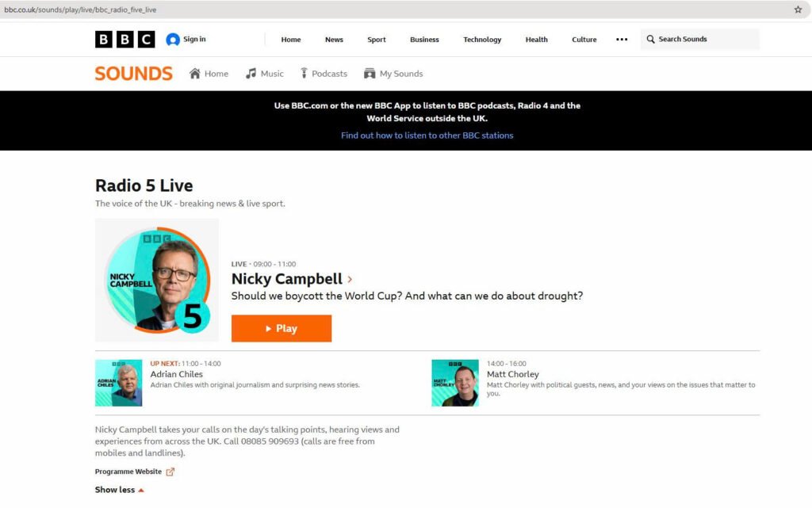The width and height of the screenshot is (812, 508).
Task: Open Health in top navigation
Action: pyautogui.click(x=537, y=40)
